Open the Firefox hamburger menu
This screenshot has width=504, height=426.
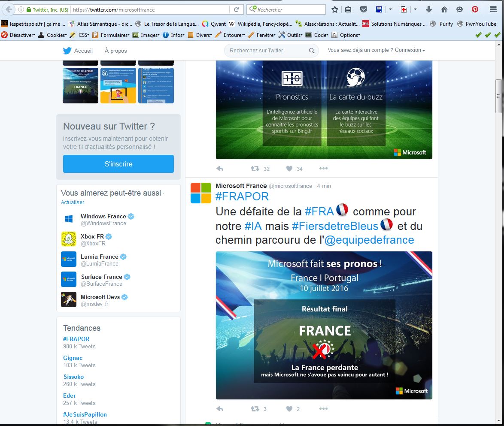point(493,9)
